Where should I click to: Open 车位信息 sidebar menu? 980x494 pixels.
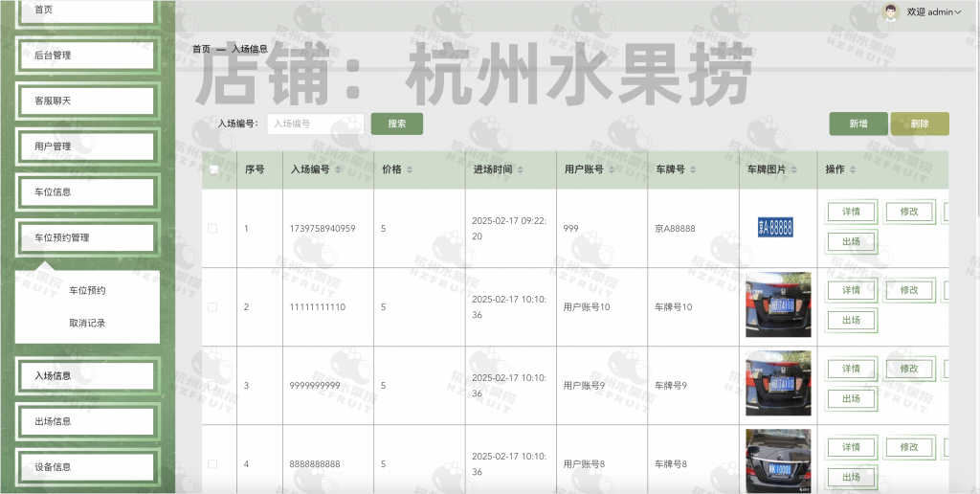[x=87, y=192]
